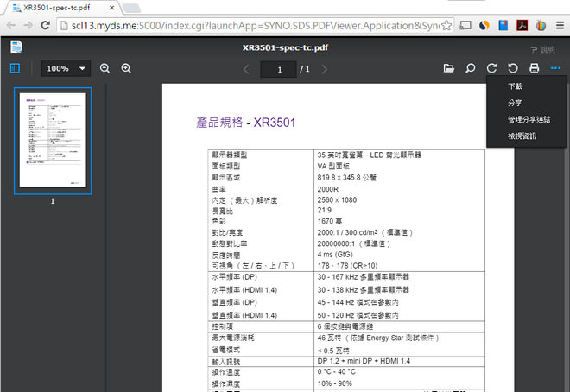The width and height of the screenshot is (570, 392).
Task: Open the Chrome hamburger menu
Action: click(560, 25)
